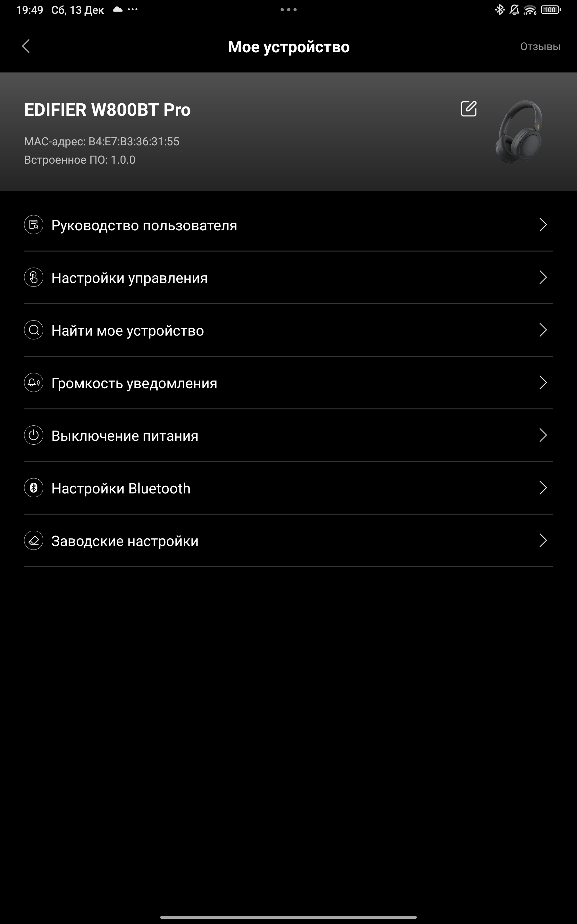The height and width of the screenshot is (924, 577).
Task: Open the Громкость уведомления entry
Action: tap(288, 383)
